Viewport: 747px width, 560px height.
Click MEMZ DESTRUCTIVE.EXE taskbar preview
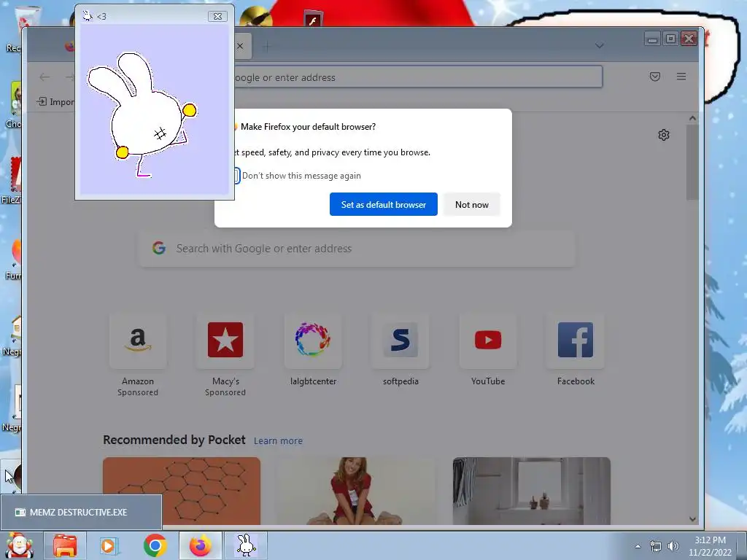(x=81, y=513)
